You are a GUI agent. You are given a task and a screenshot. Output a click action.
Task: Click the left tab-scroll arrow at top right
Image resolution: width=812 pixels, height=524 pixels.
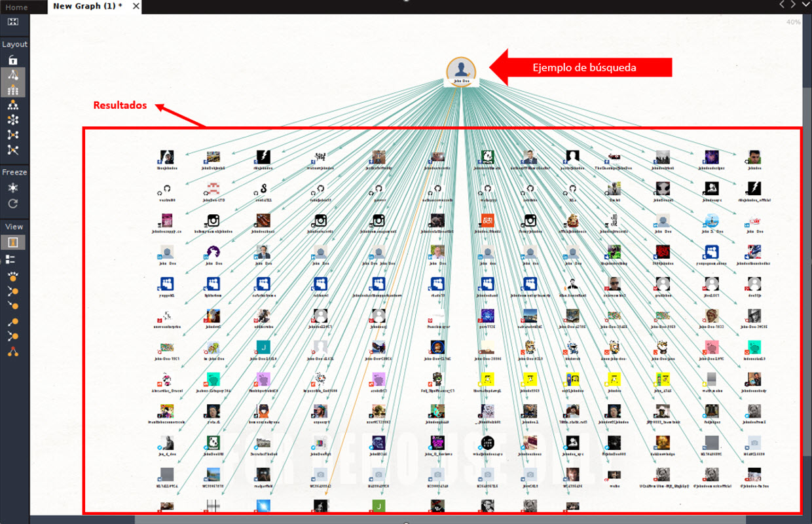pyautogui.click(x=782, y=4)
